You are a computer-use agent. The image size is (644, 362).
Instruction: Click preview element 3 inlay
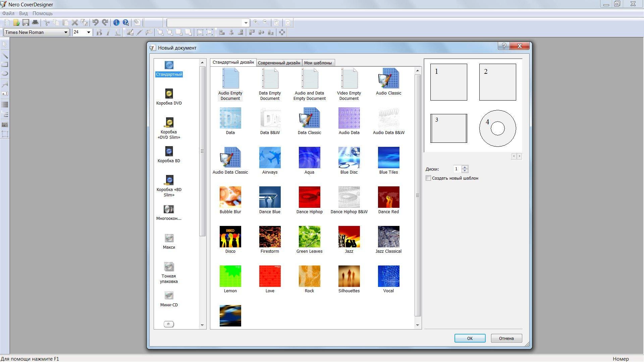(x=448, y=128)
